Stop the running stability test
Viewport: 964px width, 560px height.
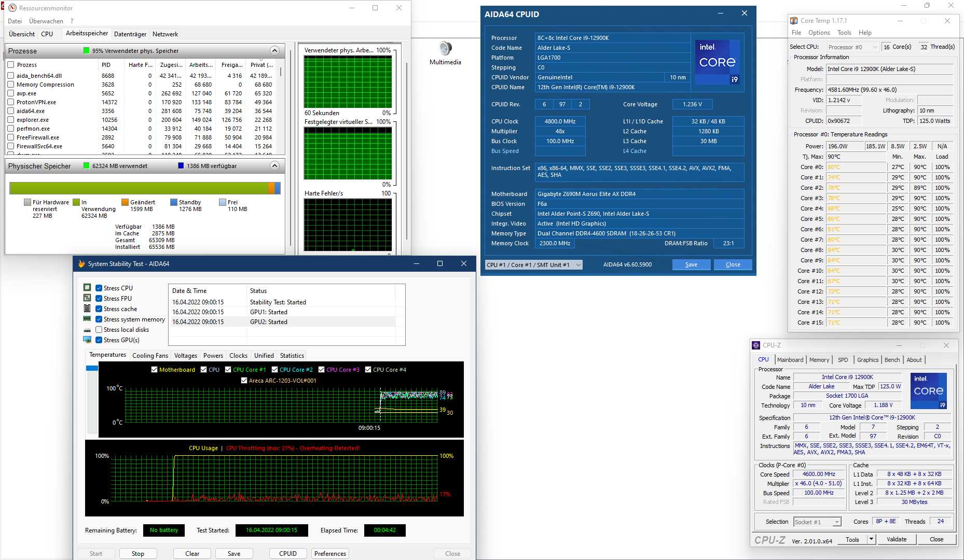pyautogui.click(x=138, y=554)
